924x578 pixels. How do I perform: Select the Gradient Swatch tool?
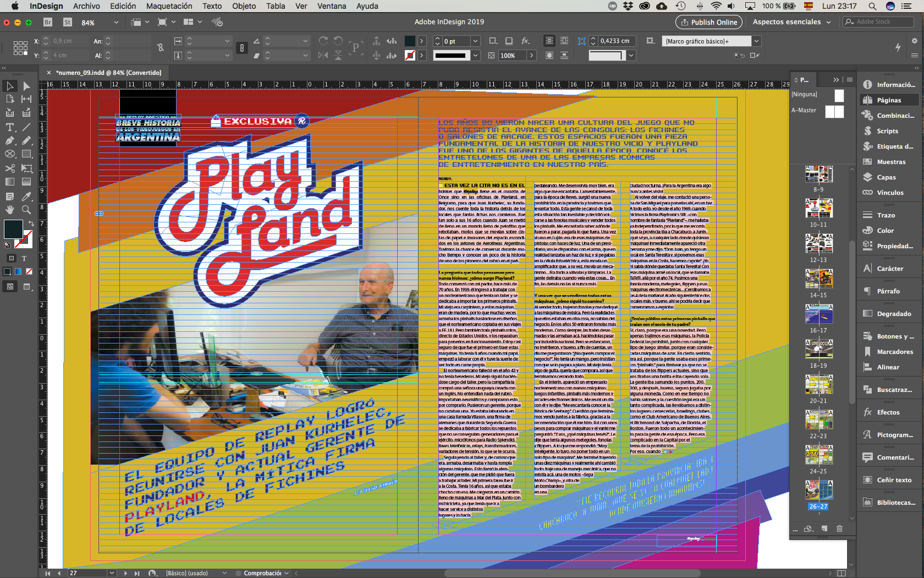10,182
